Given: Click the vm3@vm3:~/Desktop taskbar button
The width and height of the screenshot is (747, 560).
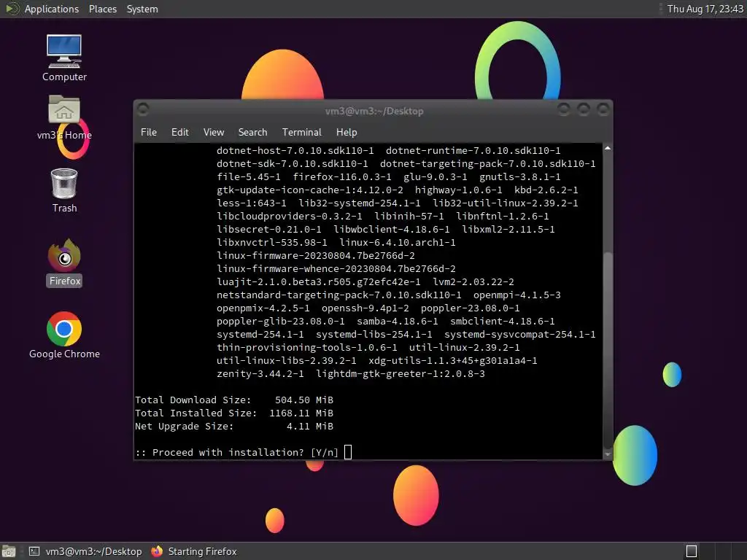Looking at the screenshot, I should pos(86,551).
